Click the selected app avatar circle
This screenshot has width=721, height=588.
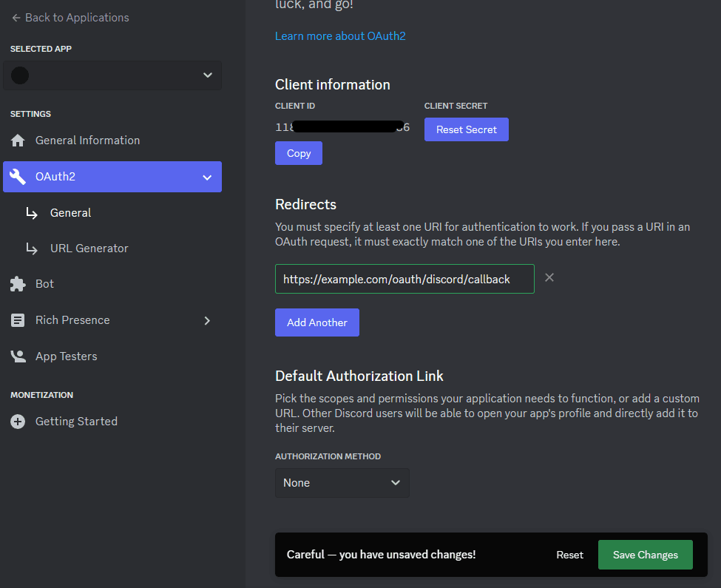point(20,75)
